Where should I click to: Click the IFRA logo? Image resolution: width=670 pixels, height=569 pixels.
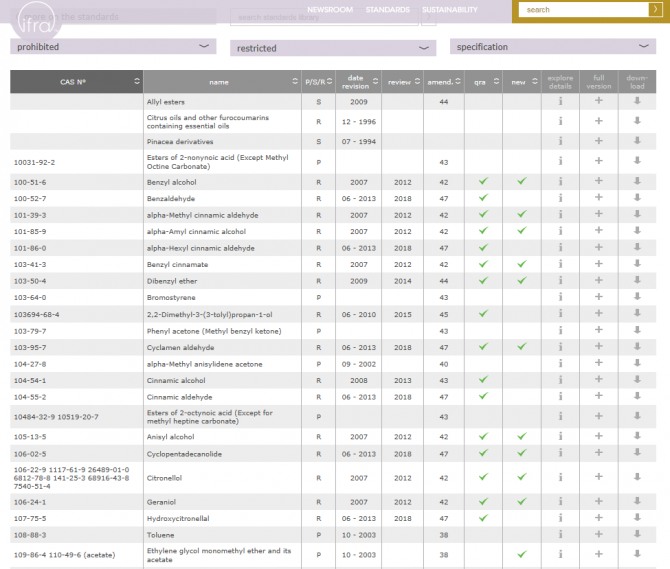click(x=36, y=21)
